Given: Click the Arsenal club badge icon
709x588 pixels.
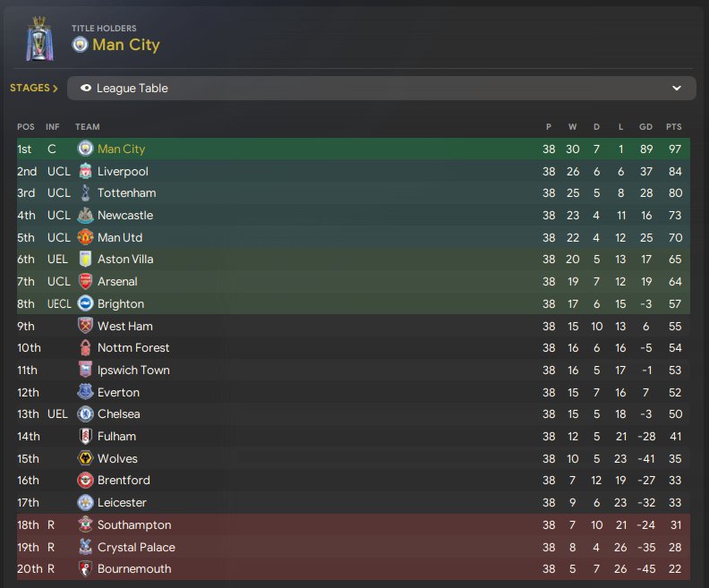Looking at the screenshot, I should point(86,282).
